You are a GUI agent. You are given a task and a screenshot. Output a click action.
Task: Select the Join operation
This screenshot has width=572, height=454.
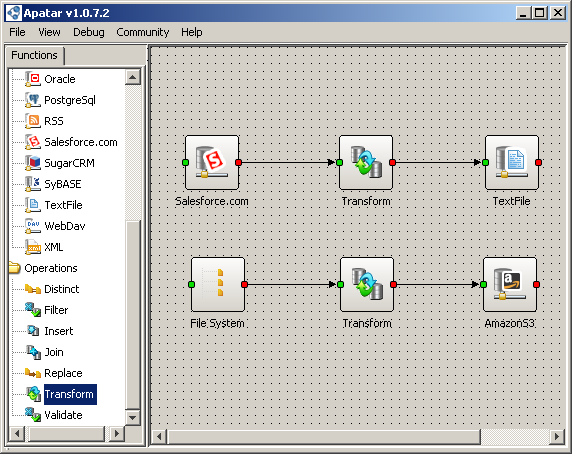(54, 352)
